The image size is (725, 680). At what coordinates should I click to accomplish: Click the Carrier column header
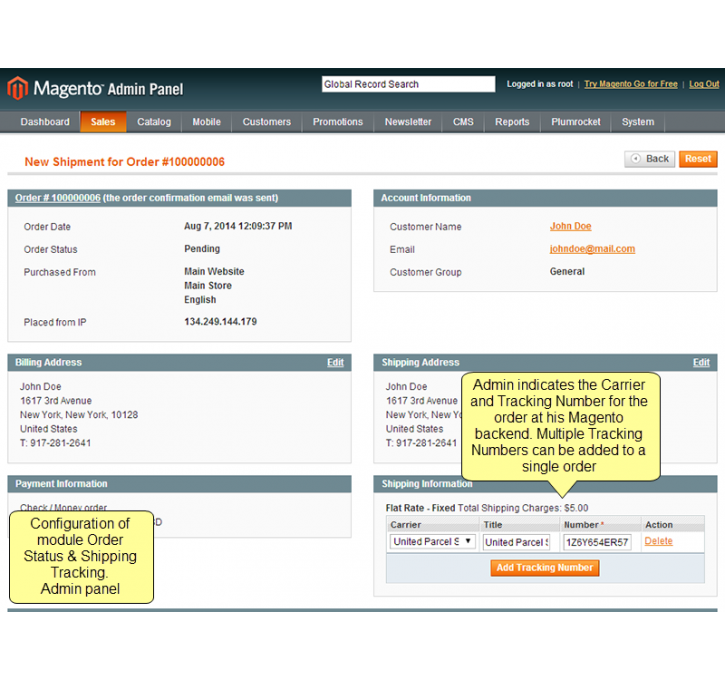pos(406,525)
